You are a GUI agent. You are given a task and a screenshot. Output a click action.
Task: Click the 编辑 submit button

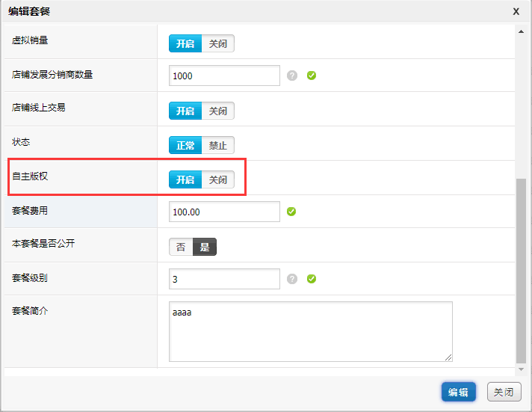tap(458, 392)
